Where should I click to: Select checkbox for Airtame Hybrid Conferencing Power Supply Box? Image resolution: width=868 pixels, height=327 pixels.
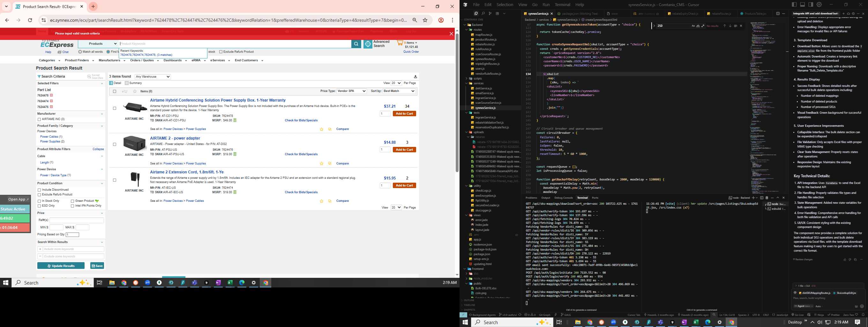tap(115, 108)
